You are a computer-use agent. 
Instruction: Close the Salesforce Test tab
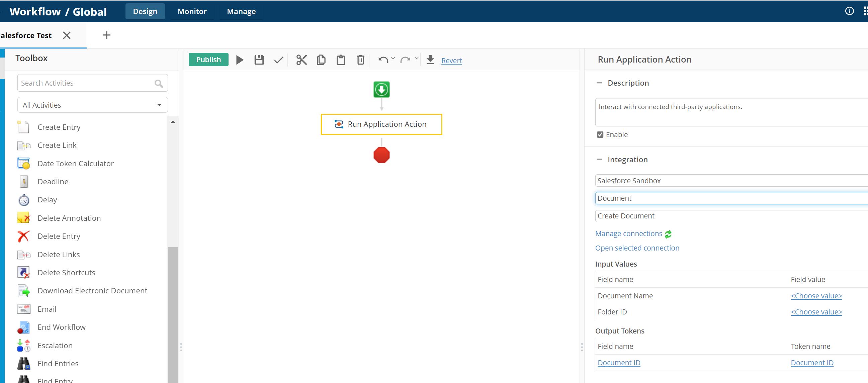tap(67, 35)
